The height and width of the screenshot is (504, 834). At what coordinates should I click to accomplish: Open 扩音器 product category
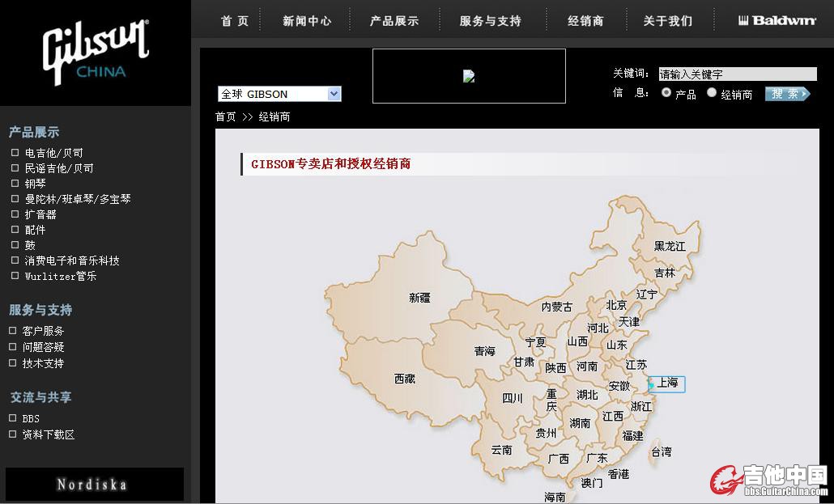tap(40, 214)
